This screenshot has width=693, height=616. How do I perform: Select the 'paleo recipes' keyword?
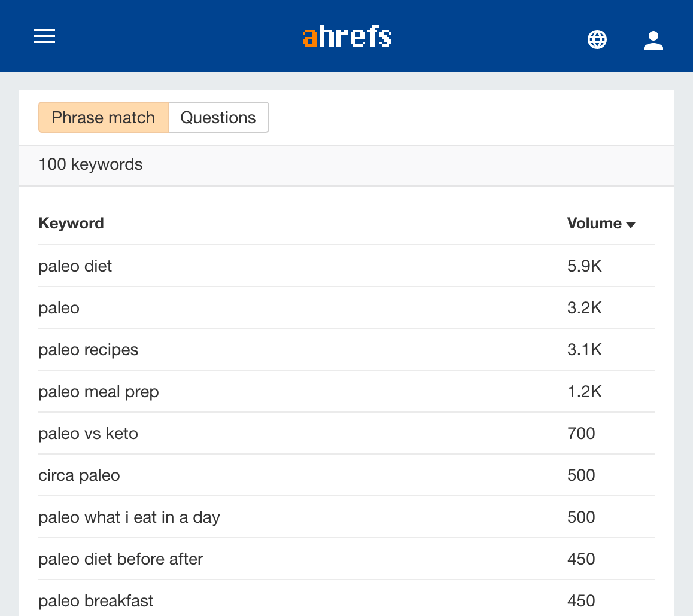(x=89, y=349)
